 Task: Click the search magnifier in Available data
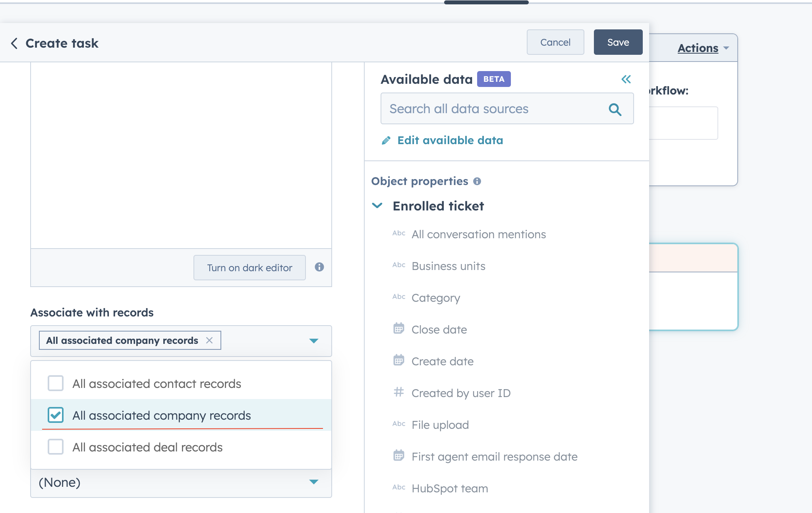point(615,109)
